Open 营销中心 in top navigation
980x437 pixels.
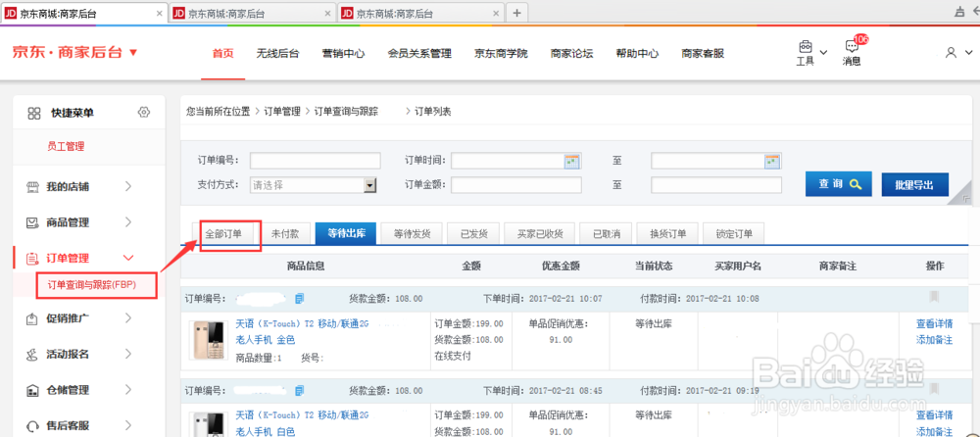(343, 54)
